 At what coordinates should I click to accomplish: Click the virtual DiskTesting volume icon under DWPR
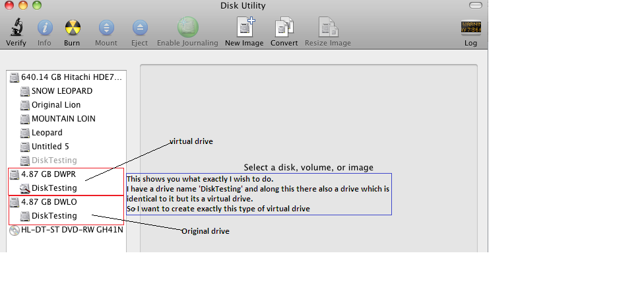[x=25, y=188]
